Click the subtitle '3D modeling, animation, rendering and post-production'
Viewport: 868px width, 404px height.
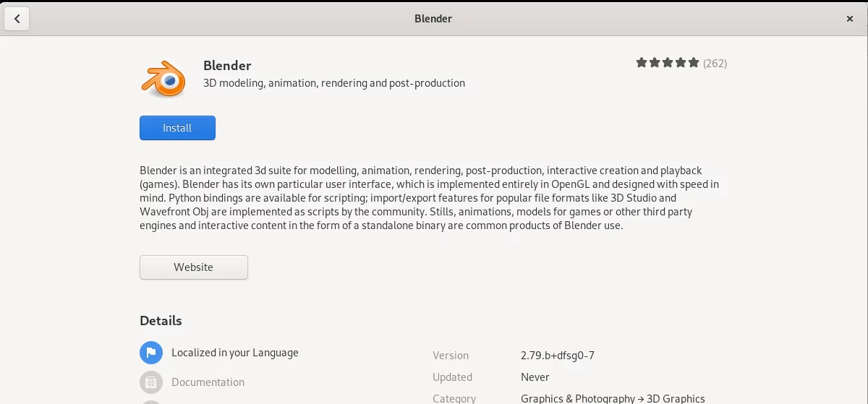coord(334,83)
